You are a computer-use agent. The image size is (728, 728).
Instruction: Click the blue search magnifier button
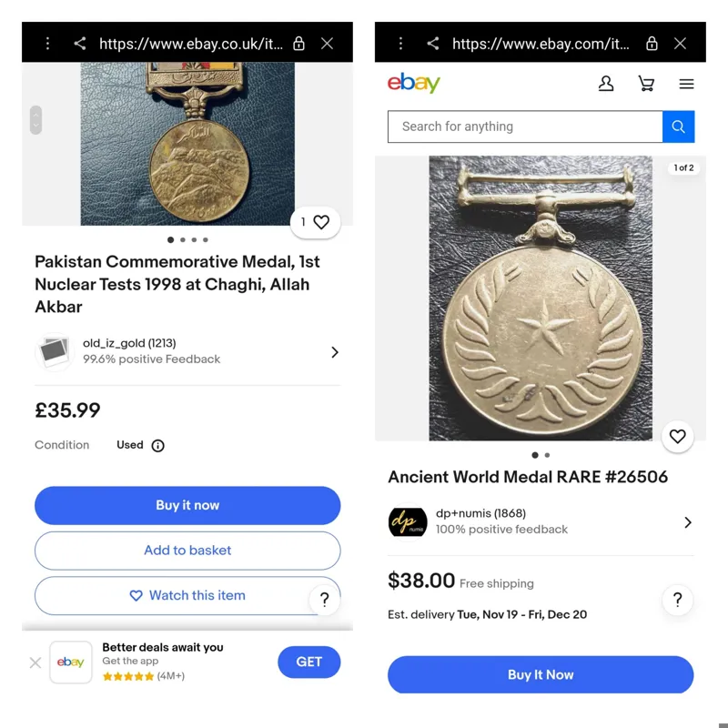click(678, 126)
